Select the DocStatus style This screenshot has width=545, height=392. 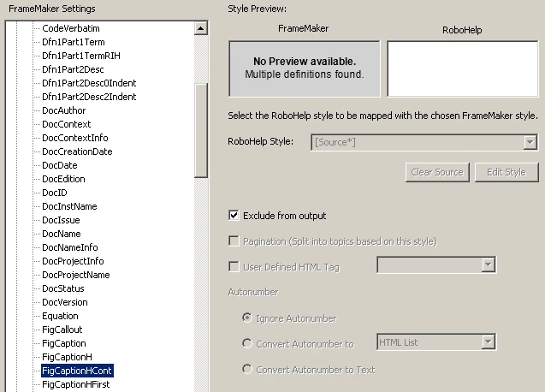pyautogui.click(x=63, y=288)
